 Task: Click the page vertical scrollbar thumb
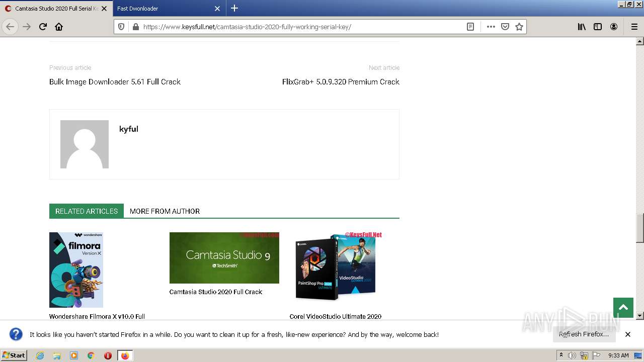point(640,228)
